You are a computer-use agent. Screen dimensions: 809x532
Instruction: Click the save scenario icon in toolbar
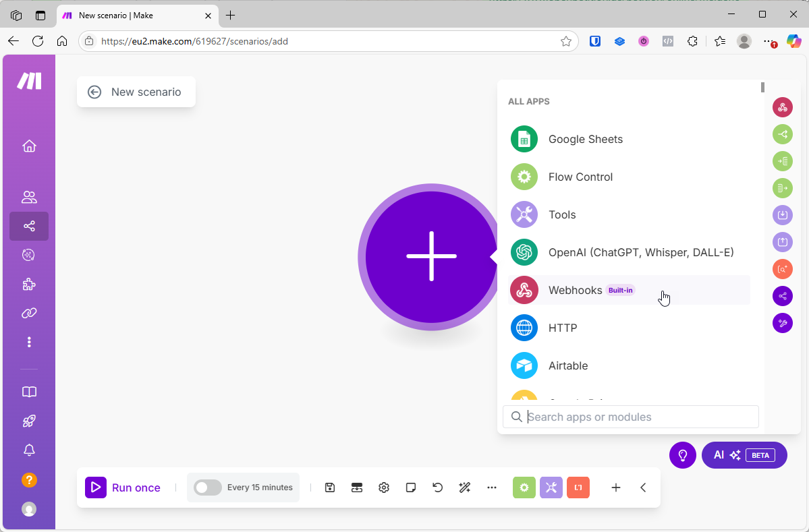330,487
